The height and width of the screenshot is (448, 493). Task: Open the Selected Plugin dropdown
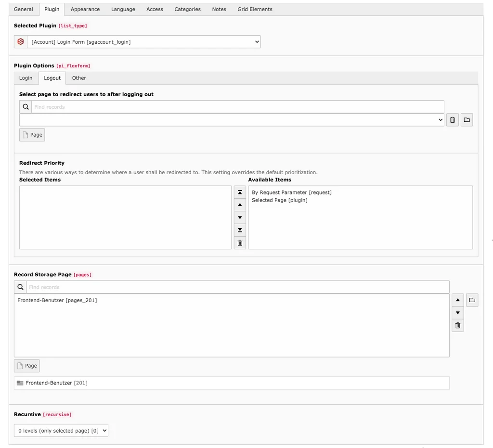143,41
